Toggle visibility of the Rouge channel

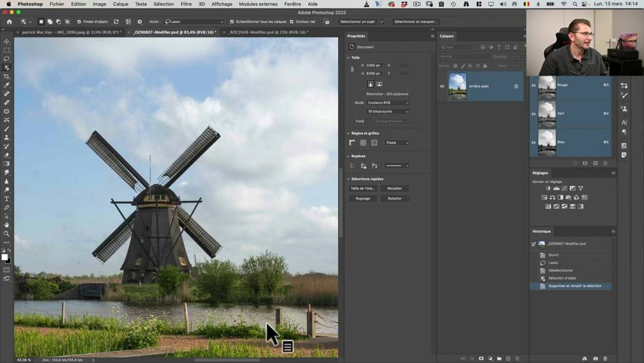[533, 86]
